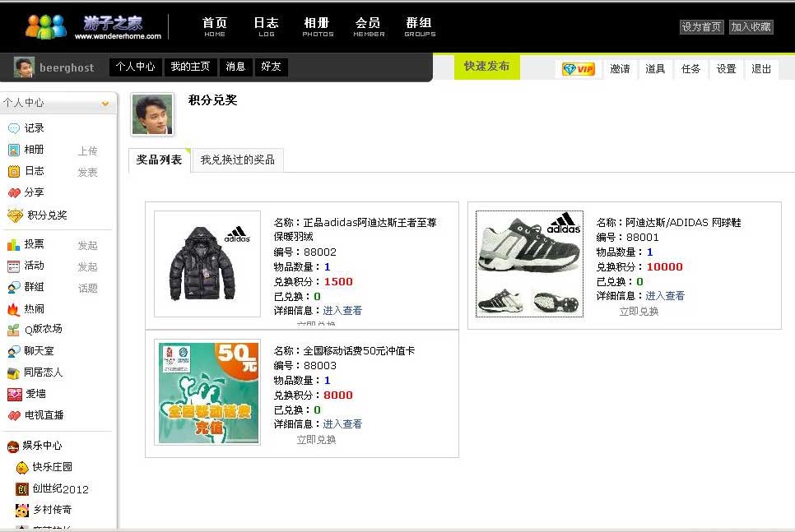Image resolution: width=795 pixels, height=532 pixels.
Task: Click the 电视直播 icon
Action: [14, 415]
